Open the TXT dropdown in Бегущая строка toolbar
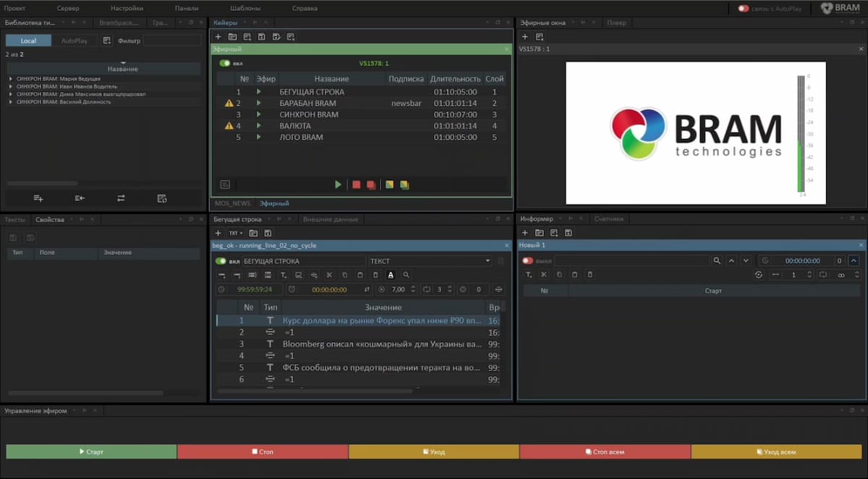868x479 pixels. click(x=236, y=233)
